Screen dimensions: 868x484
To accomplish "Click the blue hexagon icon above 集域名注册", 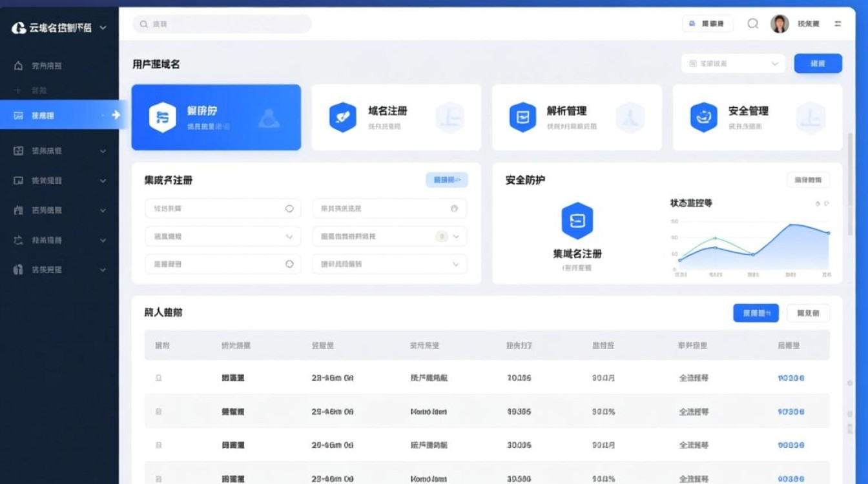I will pos(578,221).
